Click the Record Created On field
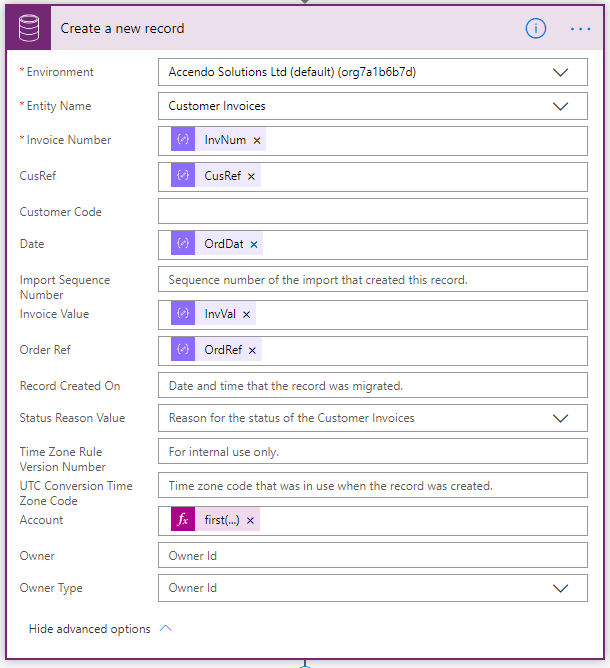The height and width of the screenshot is (668, 610). (372, 385)
